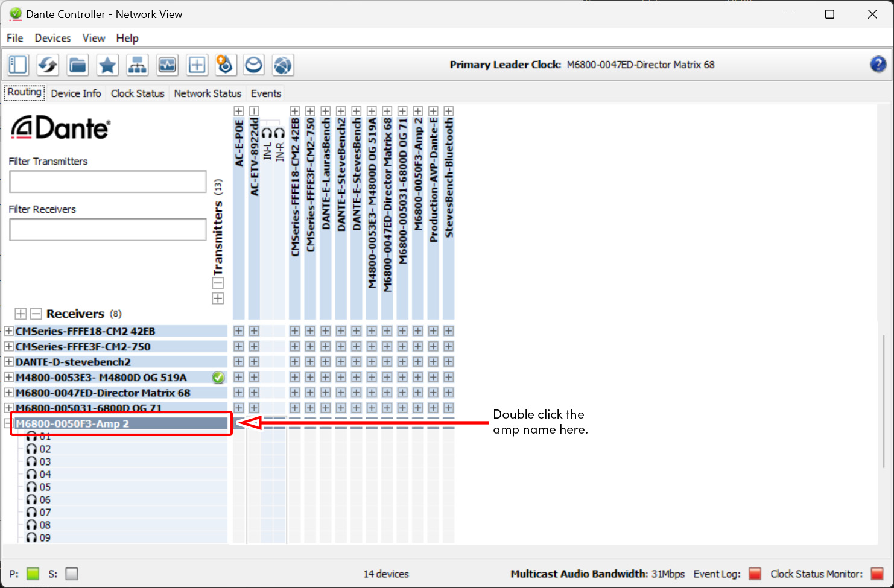
Task: Click the Clock Status Monitor red indicator
Action: point(877,574)
